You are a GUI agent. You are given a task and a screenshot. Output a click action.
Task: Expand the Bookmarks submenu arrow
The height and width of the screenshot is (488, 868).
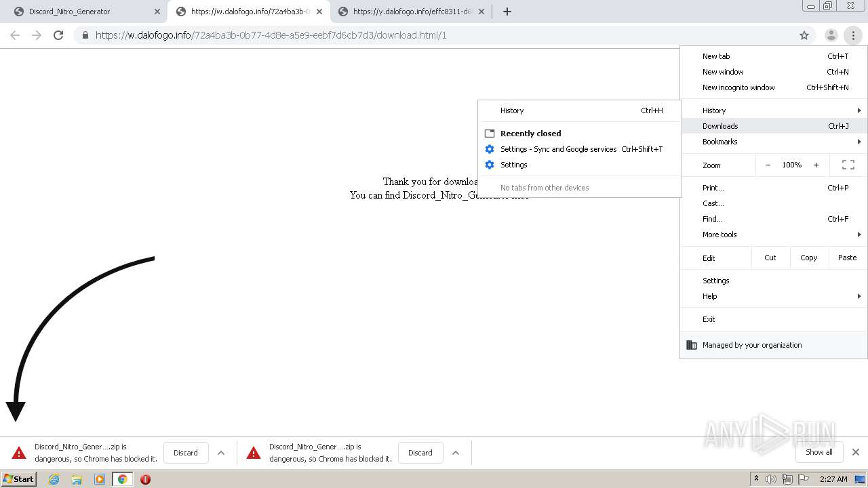point(859,142)
